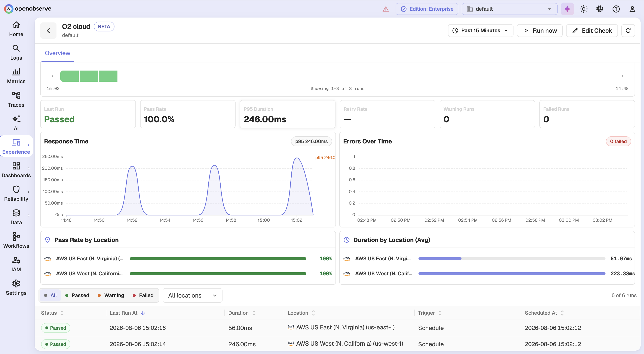Open Traces from the sidebar
The width and height of the screenshot is (644, 354).
[x=16, y=100]
